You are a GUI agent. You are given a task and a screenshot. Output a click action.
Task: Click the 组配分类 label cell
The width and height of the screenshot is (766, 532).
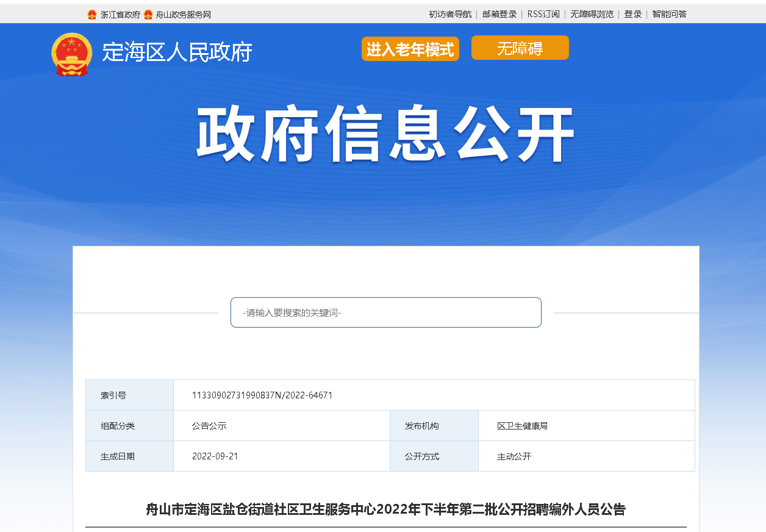(x=129, y=426)
